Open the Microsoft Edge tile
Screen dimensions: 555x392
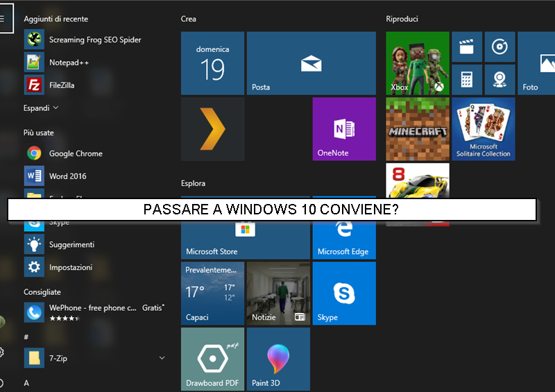(343, 239)
